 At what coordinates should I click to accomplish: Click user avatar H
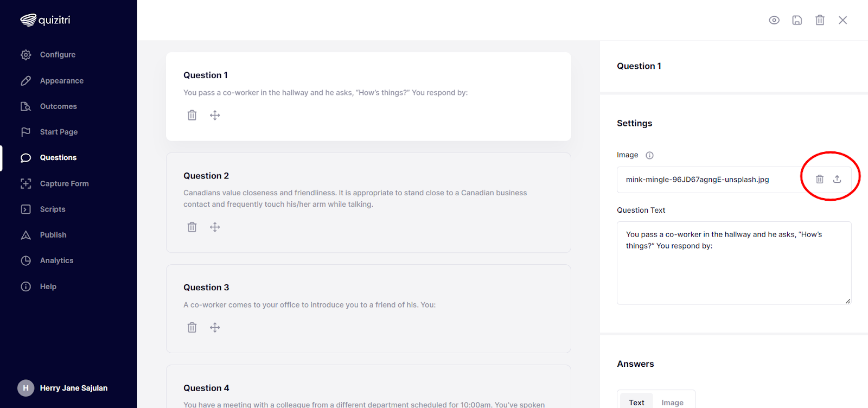(25, 388)
